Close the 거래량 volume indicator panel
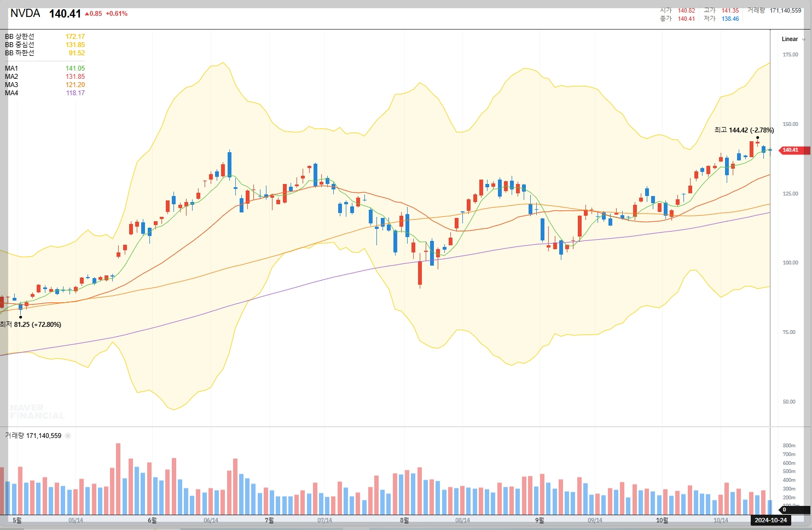812x530 pixels. pos(68,436)
